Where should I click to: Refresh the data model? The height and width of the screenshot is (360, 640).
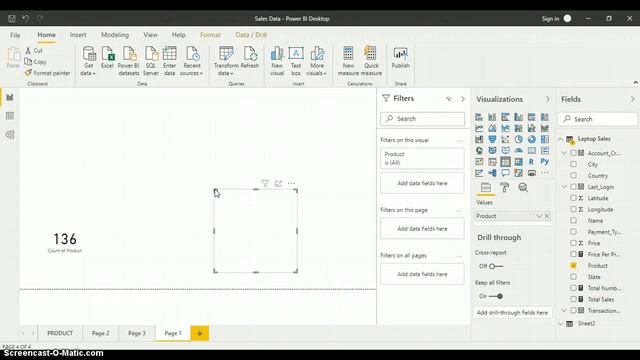tap(250, 57)
